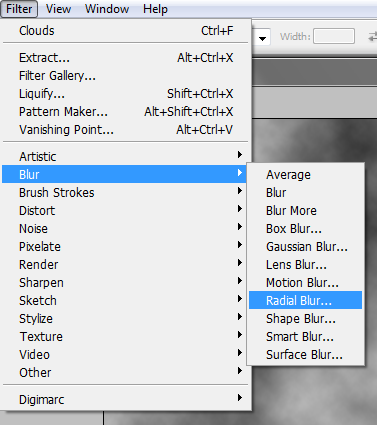Viewport: 377px width, 425px height.
Task: Expand the Noise submenu
Action: pos(124,228)
